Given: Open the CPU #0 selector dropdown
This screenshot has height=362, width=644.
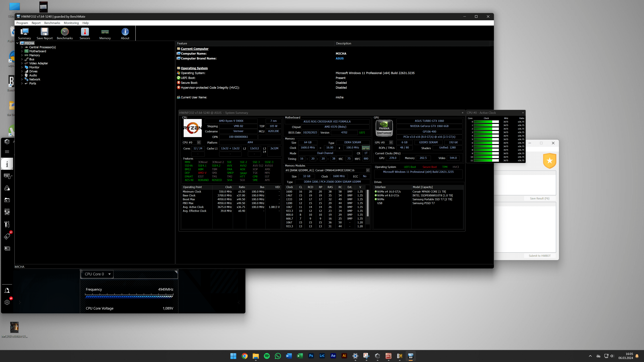Looking at the screenshot, I should pos(199,142).
